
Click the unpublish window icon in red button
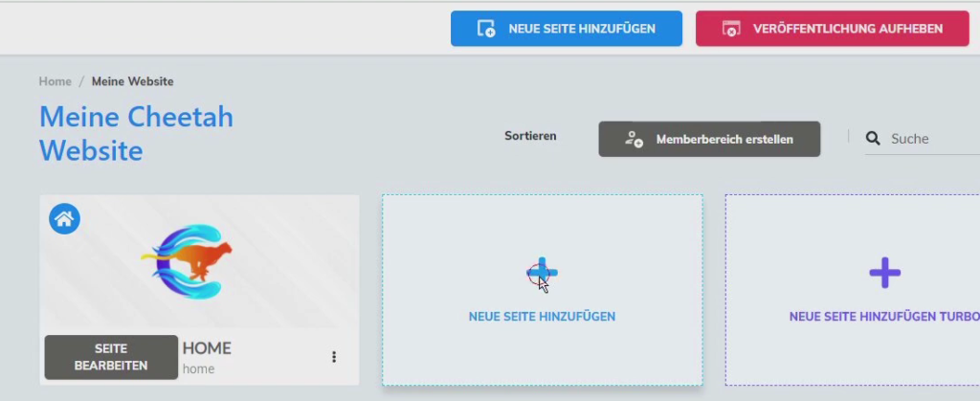(x=731, y=29)
